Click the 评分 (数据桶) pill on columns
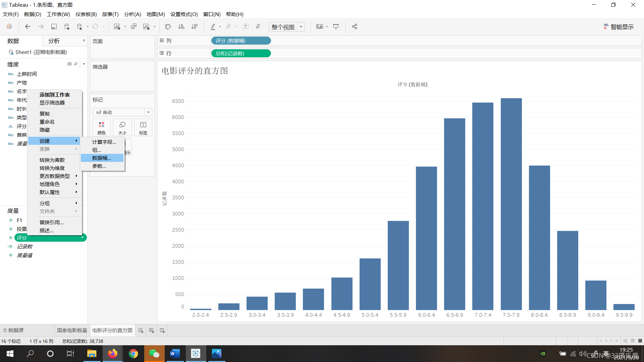Viewport: 644px width, 362px height. [x=240, y=41]
